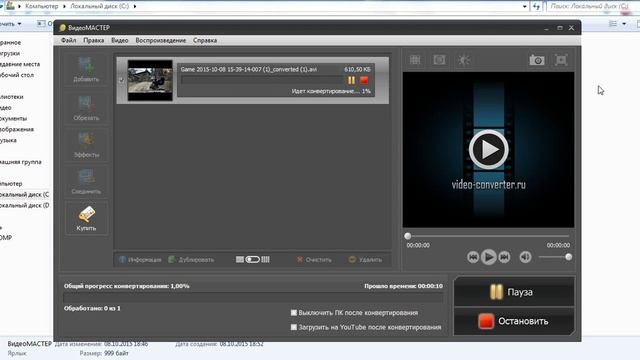The image size is (640, 360).
Task: Expand the Локальный диск (C:) breadcrumb arrow
Action: point(135,6)
